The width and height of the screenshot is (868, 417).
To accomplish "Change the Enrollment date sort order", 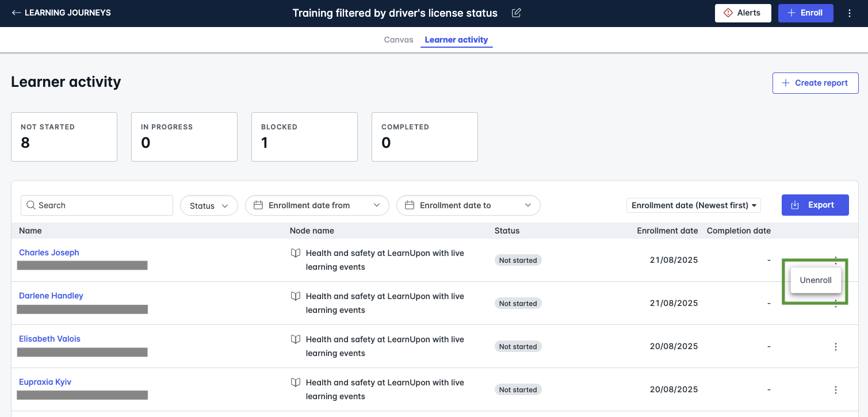I will [x=694, y=205].
